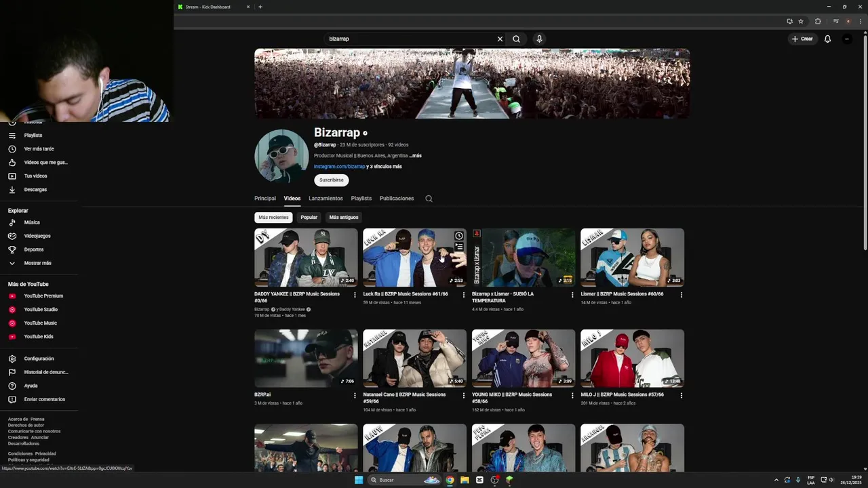Open YouTube Music
Viewport: 868px width, 488px height.
(40, 323)
